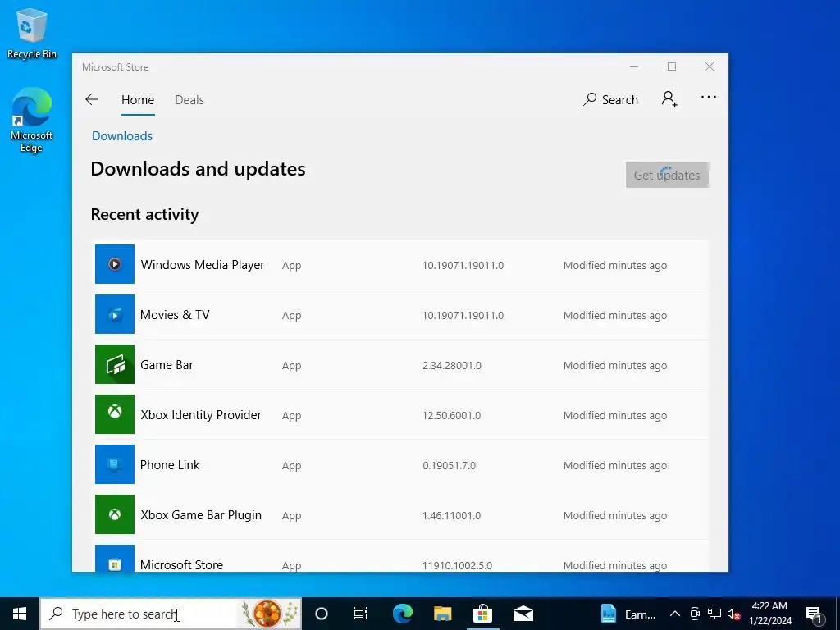Click the Downloads breadcrumb link
The width and height of the screenshot is (840, 630).
point(122,136)
